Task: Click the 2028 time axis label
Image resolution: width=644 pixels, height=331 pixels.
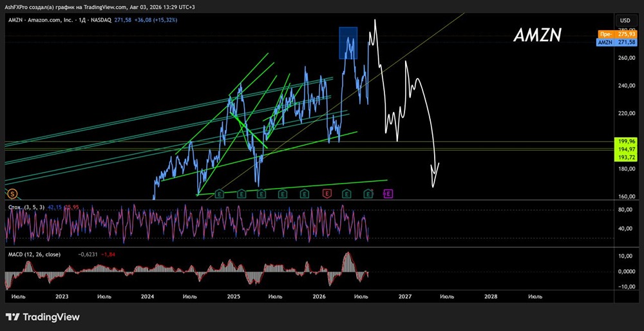Action: pyautogui.click(x=491, y=296)
